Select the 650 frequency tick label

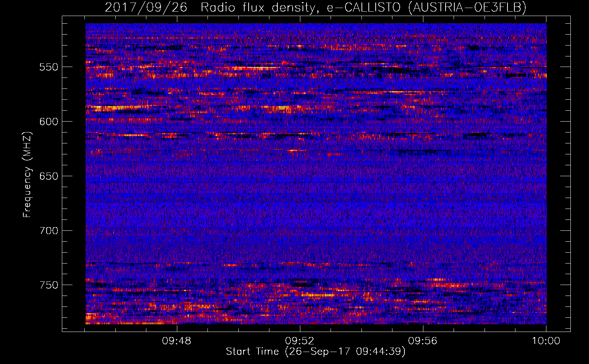pyautogui.click(x=49, y=176)
